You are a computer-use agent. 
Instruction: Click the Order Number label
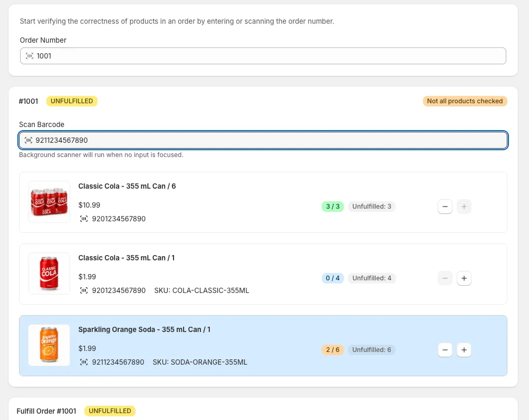coord(43,40)
